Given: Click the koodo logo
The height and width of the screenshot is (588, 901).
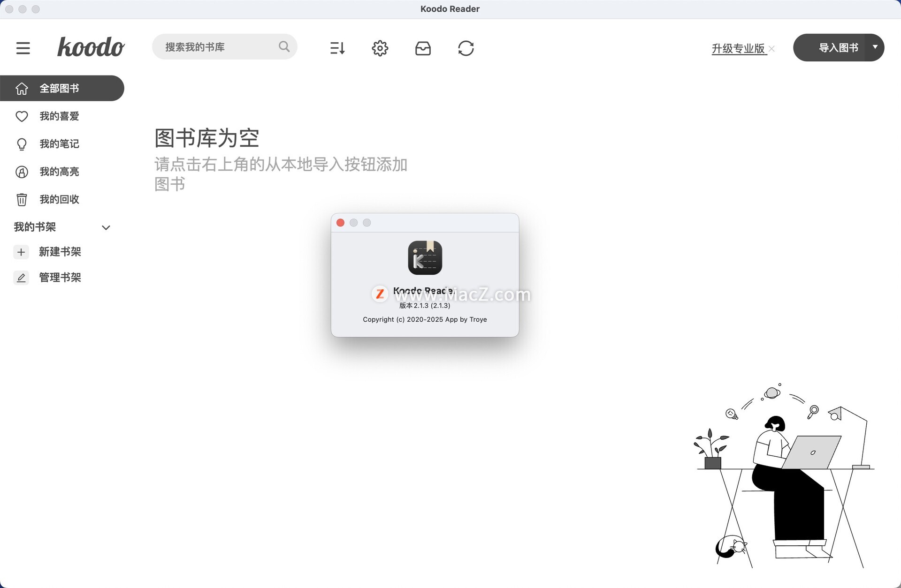Looking at the screenshot, I should pos(91,47).
